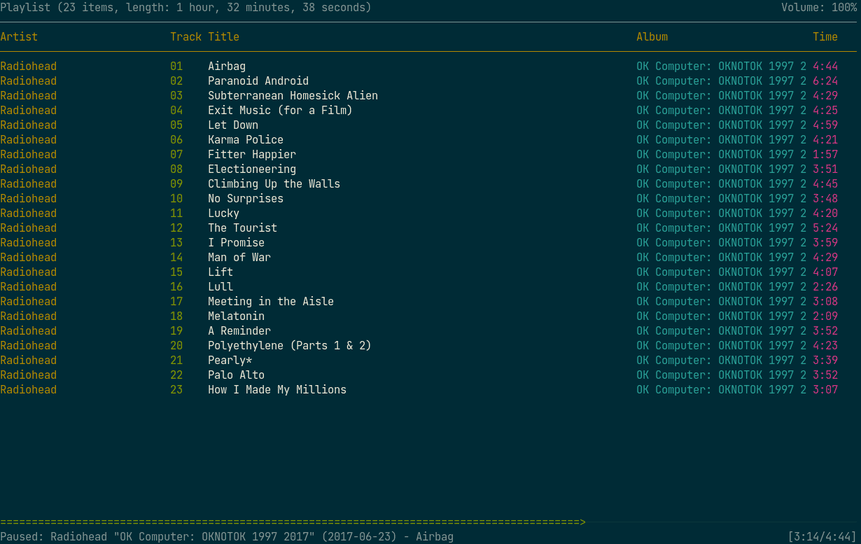Click the album name in Airbag's row
This screenshot has width=861, height=544.
pos(721,66)
